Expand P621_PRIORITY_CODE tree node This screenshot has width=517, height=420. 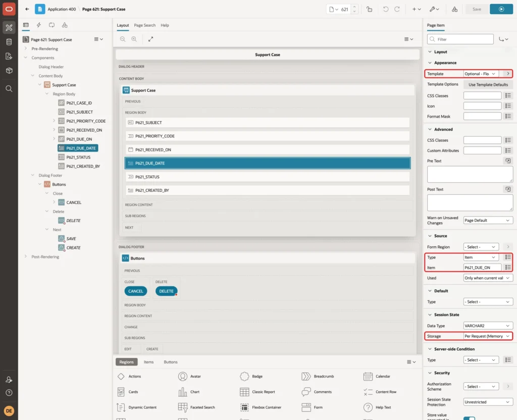click(54, 121)
